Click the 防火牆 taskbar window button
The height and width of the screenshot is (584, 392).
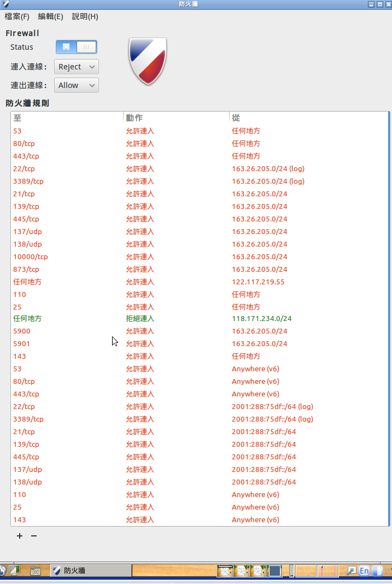[91, 570]
